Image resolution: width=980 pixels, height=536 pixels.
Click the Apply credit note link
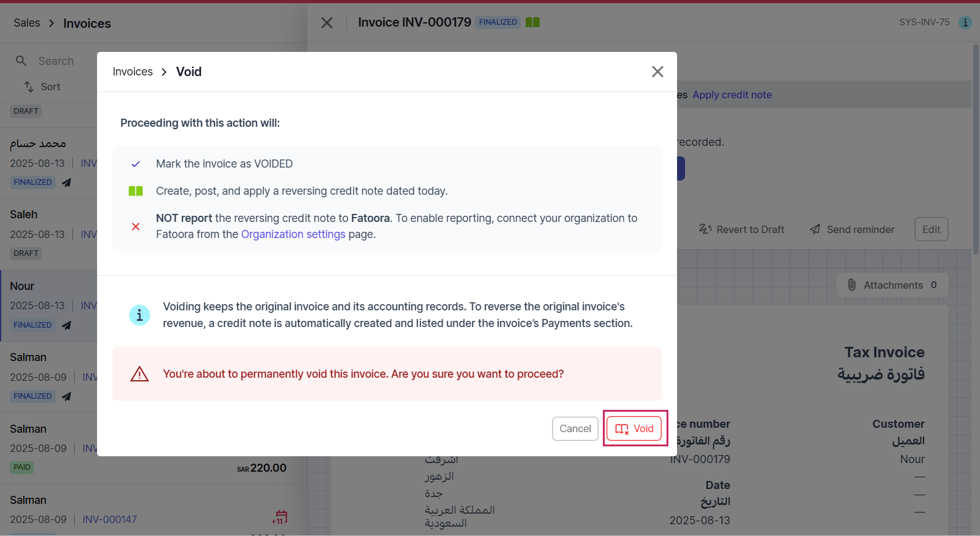pos(732,95)
